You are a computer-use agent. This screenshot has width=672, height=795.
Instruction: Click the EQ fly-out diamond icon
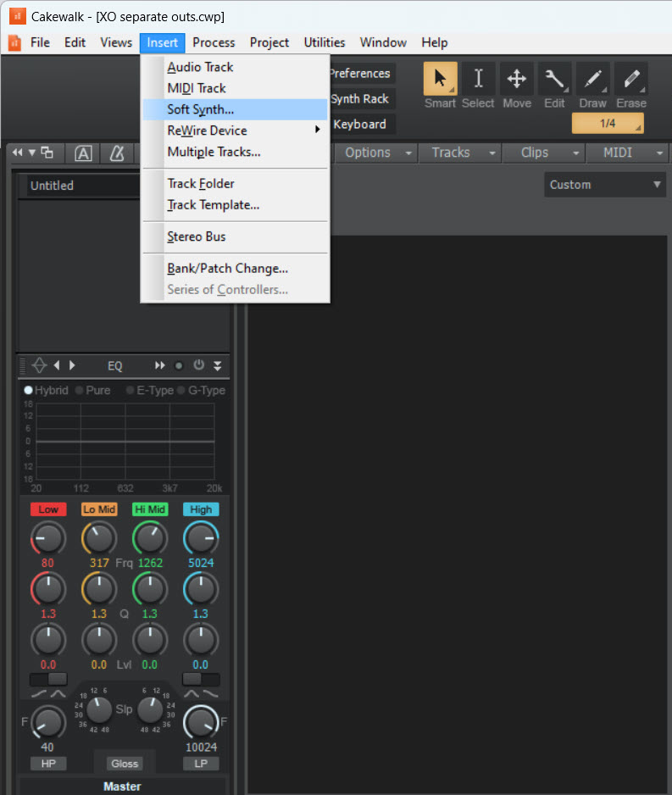(39, 365)
